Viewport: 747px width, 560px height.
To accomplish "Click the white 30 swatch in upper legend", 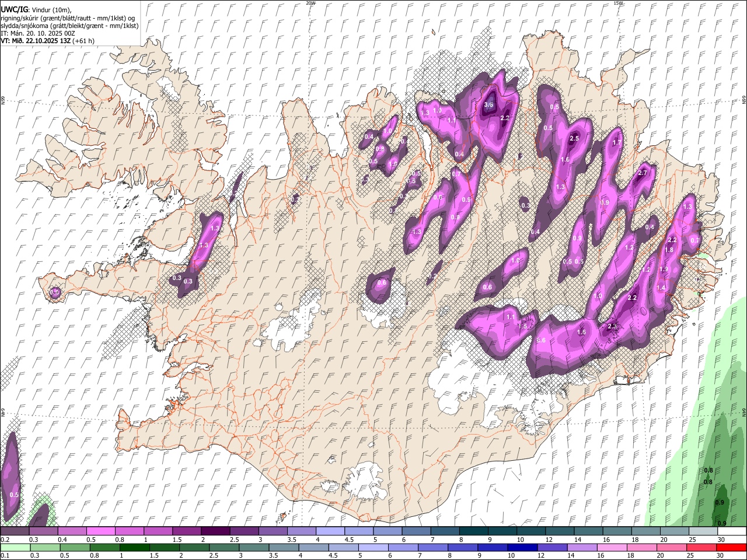I will 732,531.
